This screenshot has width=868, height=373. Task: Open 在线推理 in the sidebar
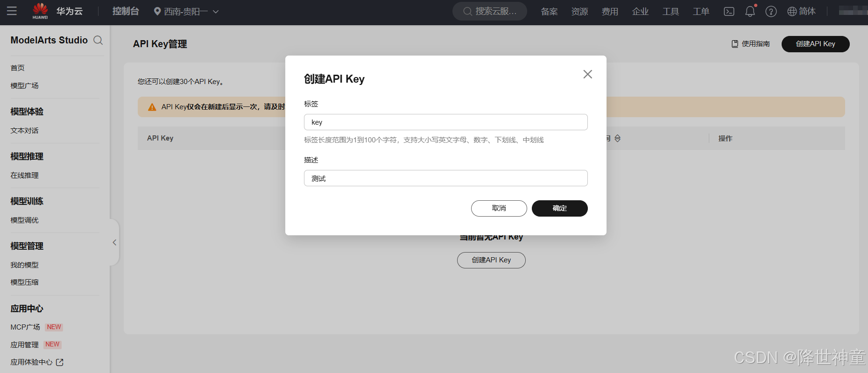point(25,176)
